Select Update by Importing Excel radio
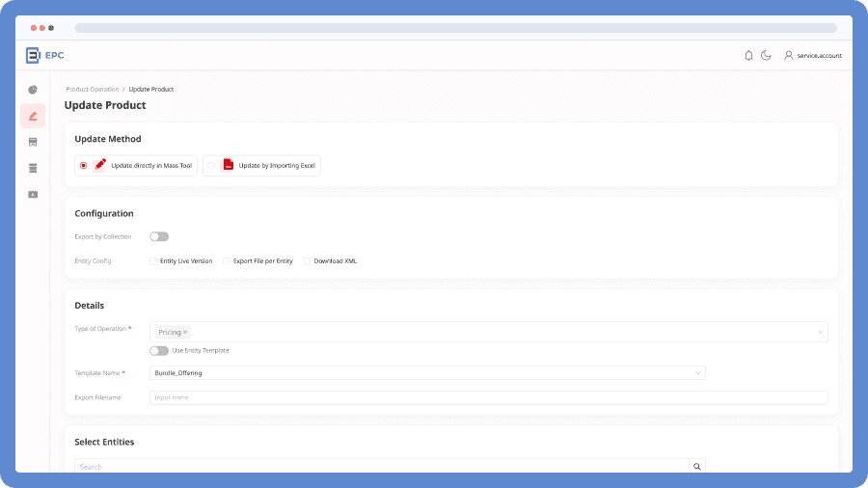The height and width of the screenshot is (488, 868). [211, 166]
